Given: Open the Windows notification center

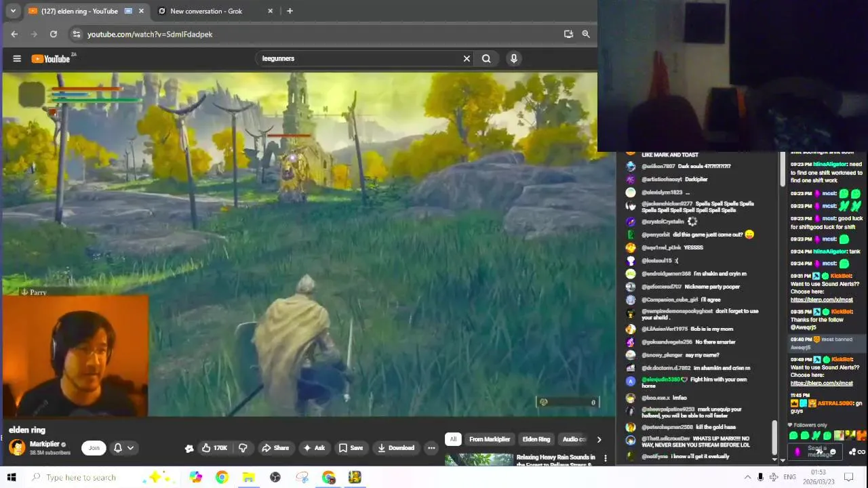Looking at the screenshot, I should pyautogui.click(x=848, y=477).
